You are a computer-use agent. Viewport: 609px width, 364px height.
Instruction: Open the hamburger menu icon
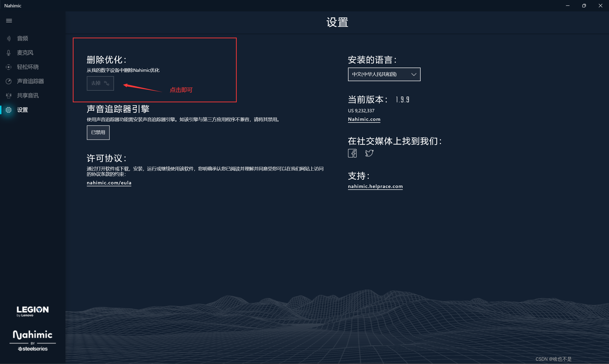9,21
